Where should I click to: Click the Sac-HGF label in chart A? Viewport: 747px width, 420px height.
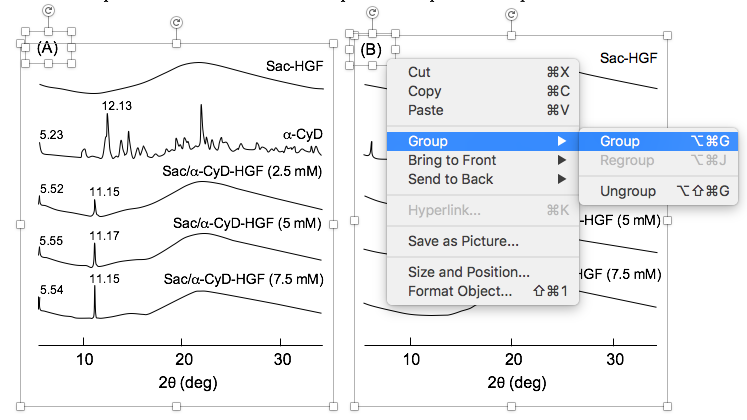(294, 66)
